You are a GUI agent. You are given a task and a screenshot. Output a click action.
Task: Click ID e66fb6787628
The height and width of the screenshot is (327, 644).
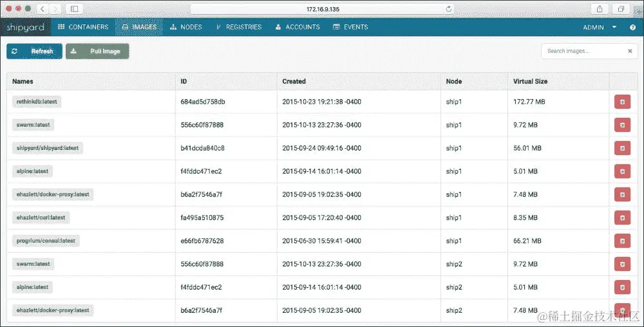tap(202, 241)
